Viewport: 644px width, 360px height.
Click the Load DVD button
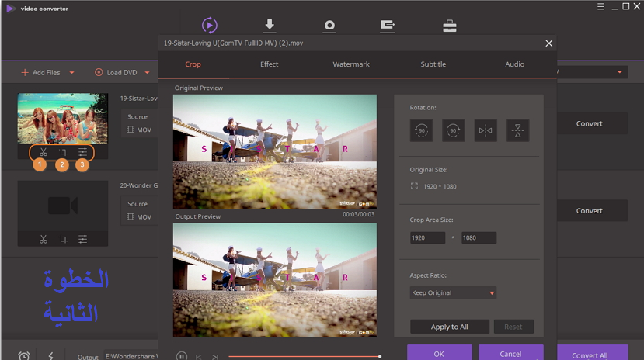[117, 73]
